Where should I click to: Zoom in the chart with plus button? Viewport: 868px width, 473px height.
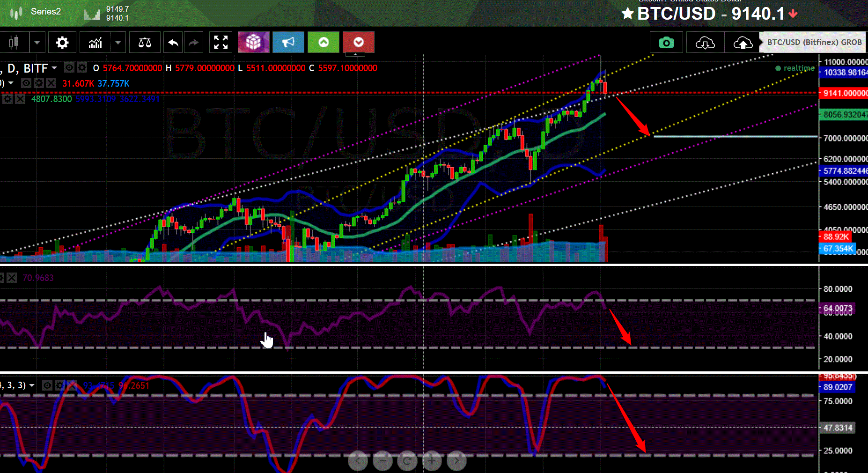432,461
